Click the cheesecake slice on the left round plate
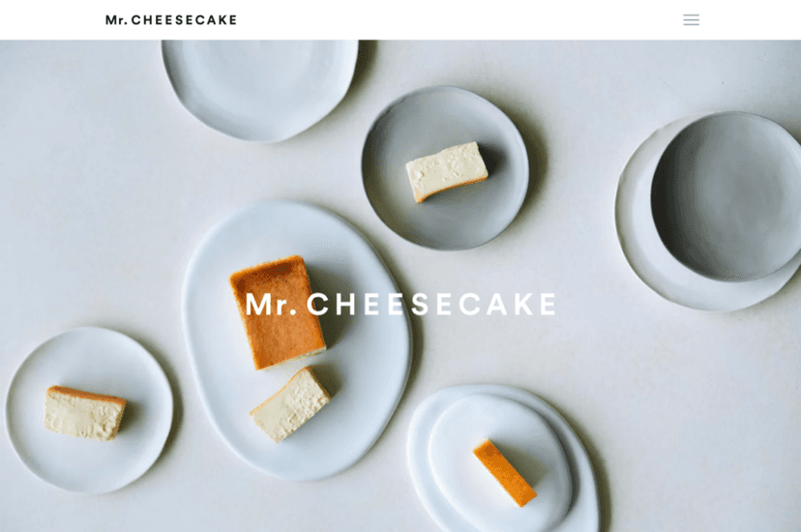This screenshot has width=801, height=532. pos(85,413)
